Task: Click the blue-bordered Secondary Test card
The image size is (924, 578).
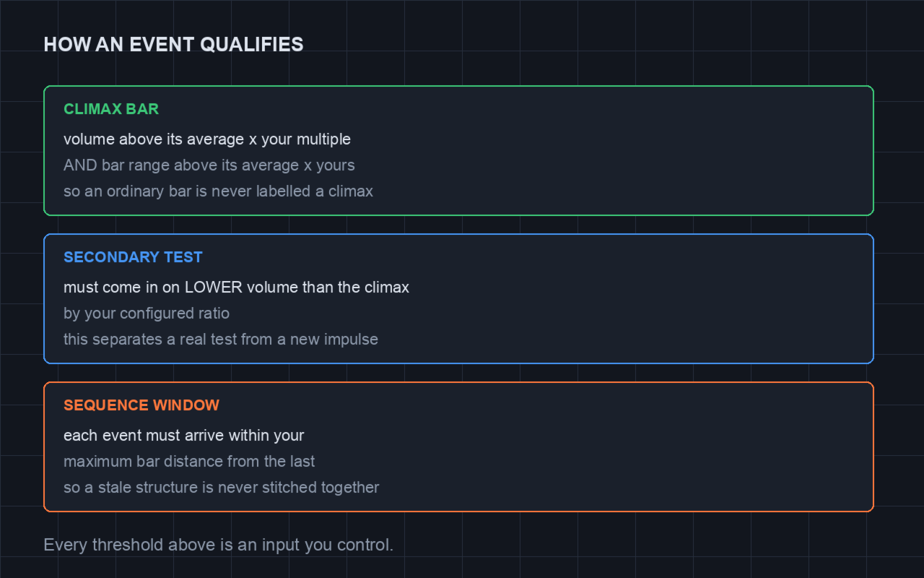Action: [458, 298]
